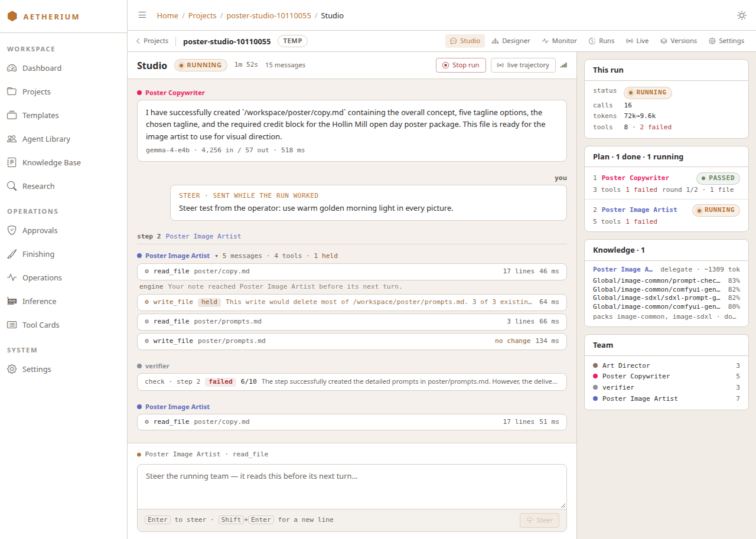Image resolution: width=756 pixels, height=539 pixels.
Task: Switch to the Live tab
Action: click(637, 41)
